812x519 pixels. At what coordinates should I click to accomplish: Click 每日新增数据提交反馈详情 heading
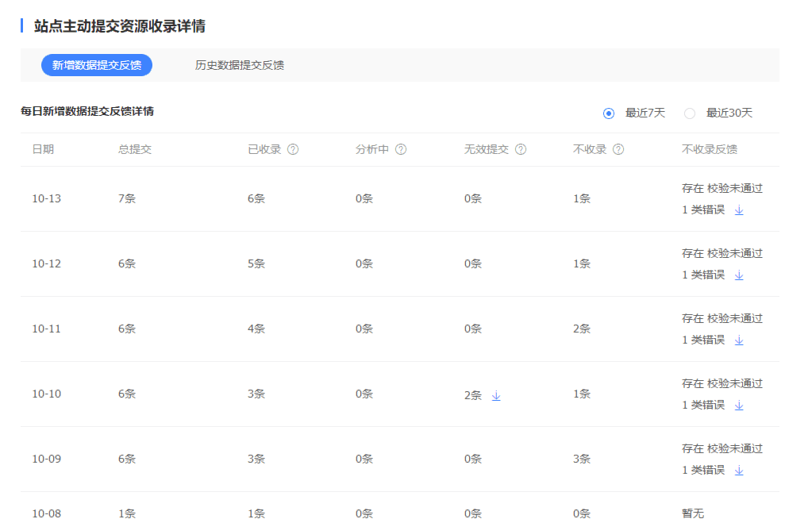pos(87,111)
